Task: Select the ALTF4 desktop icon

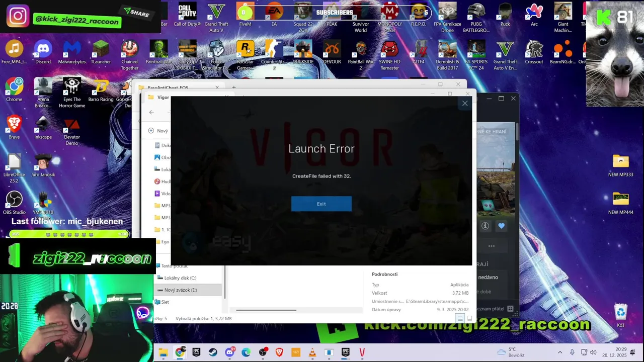Action: coord(419,52)
